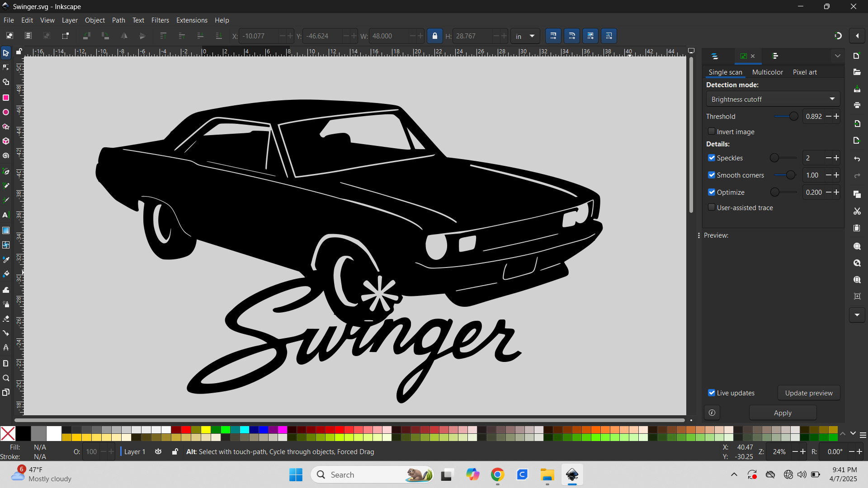The image size is (868, 488).
Task: Click Flip horizontal icon in toolbar
Action: point(124,36)
